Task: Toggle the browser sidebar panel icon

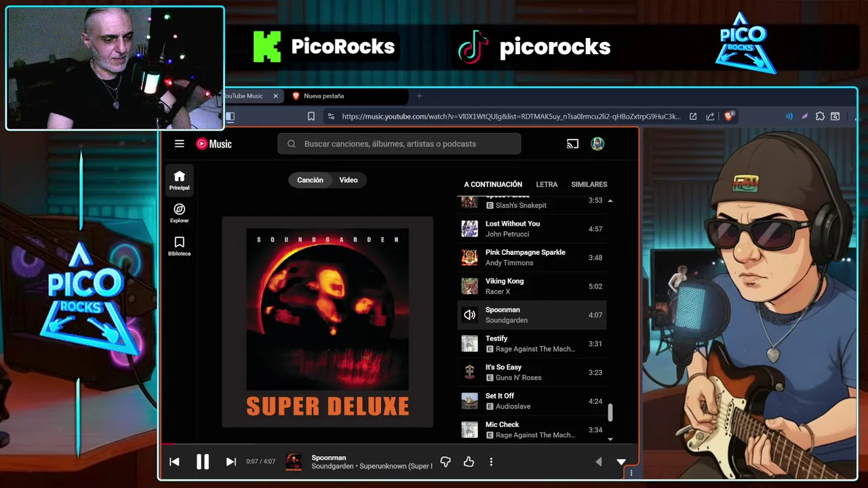Action: tap(230, 116)
